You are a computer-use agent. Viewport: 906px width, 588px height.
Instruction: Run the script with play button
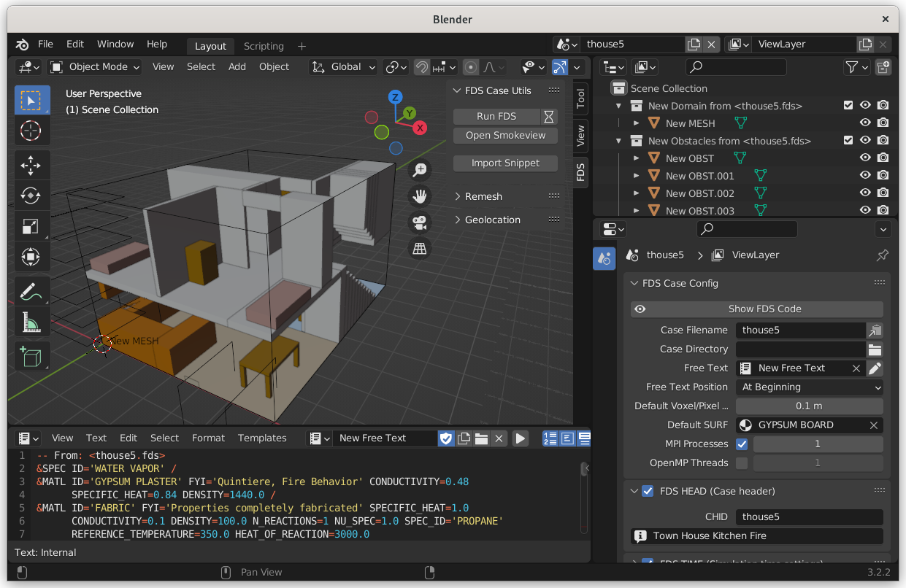520,438
